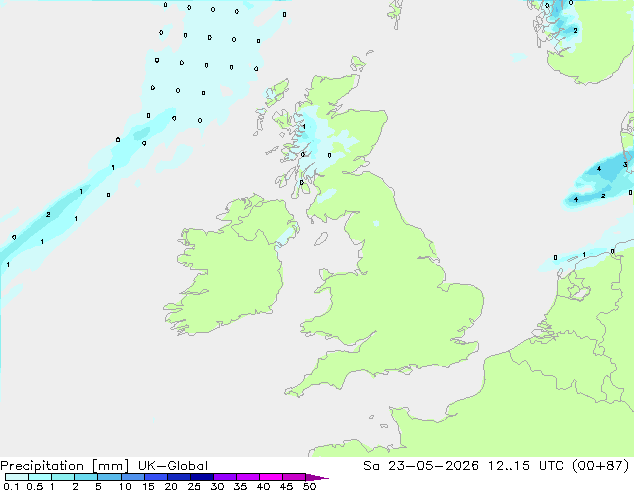Click the "0.1" legend scale label
This screenshot has height=490, width=634.
[11, 486]
